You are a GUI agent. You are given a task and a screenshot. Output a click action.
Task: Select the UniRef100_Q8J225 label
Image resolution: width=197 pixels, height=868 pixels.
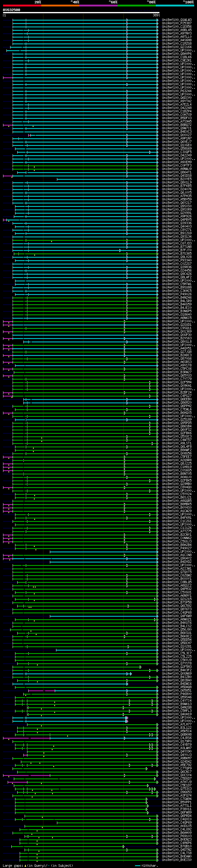177,464
